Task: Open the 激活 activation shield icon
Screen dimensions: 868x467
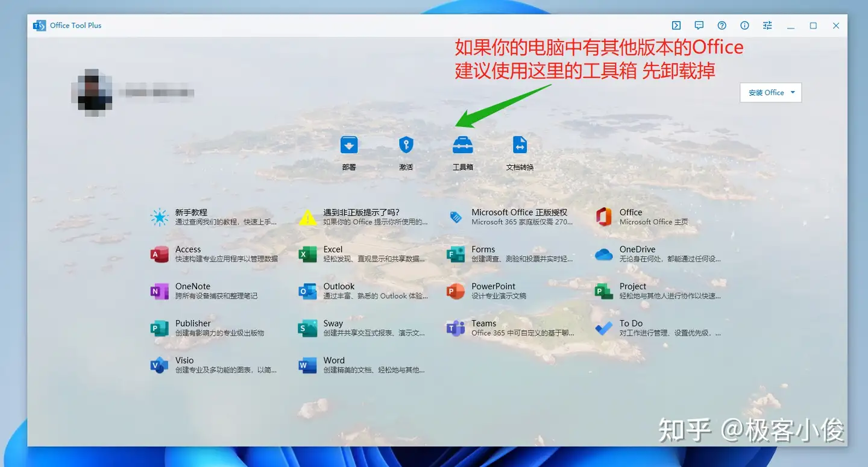Action: pos(406,145)
